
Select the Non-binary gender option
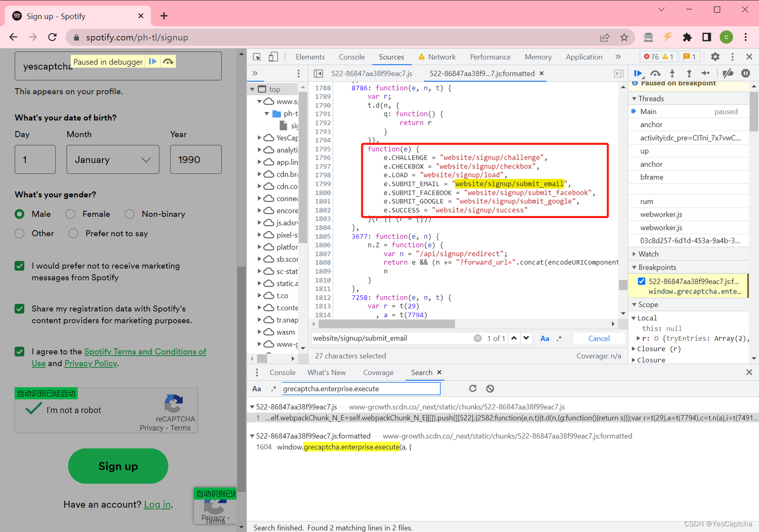point(130,214)
